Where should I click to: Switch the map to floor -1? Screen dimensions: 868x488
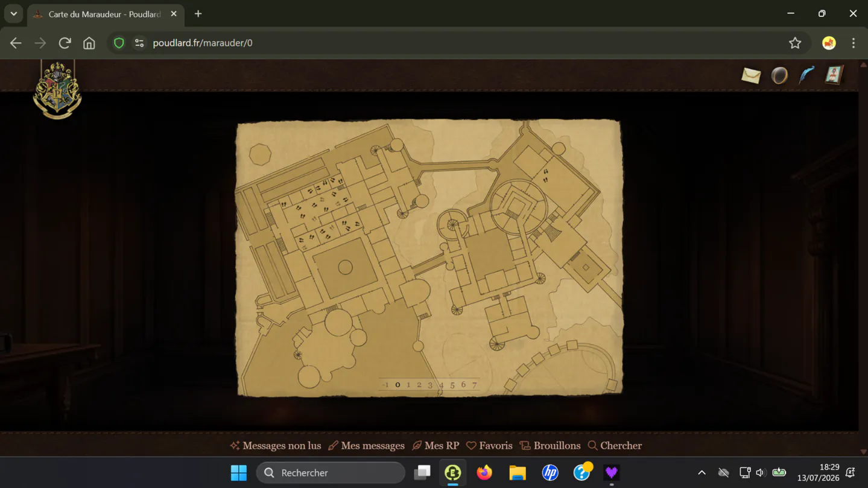[385, 385]
